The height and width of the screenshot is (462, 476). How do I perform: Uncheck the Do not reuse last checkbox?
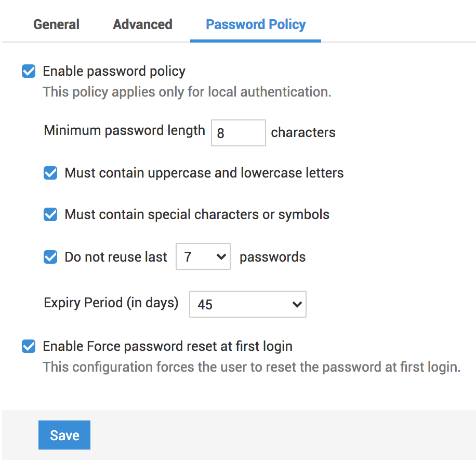(50, 257)
